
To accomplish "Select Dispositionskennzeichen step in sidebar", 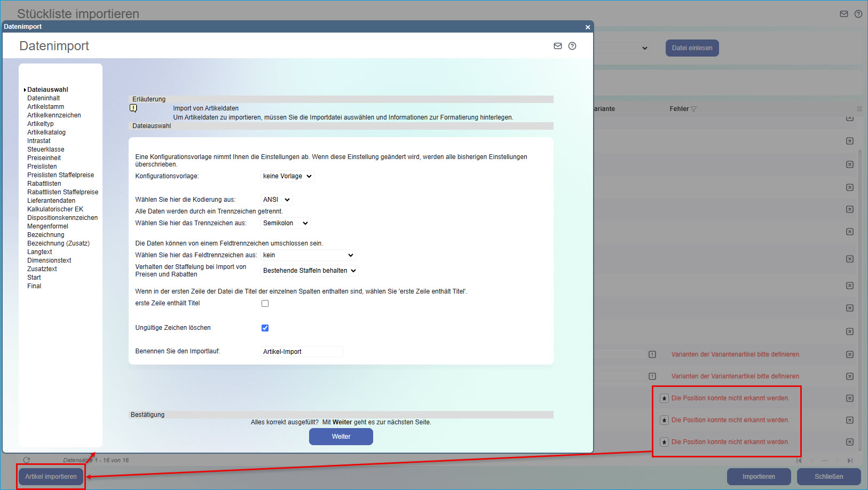I will (62, 218).
